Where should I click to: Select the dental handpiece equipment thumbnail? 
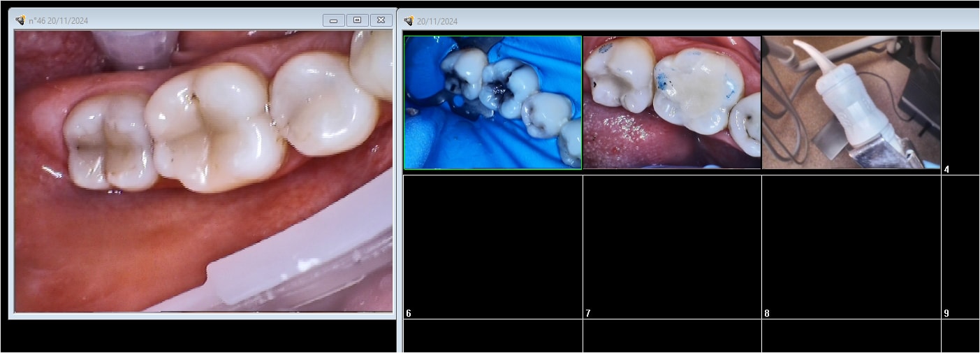tap(851, 103)
